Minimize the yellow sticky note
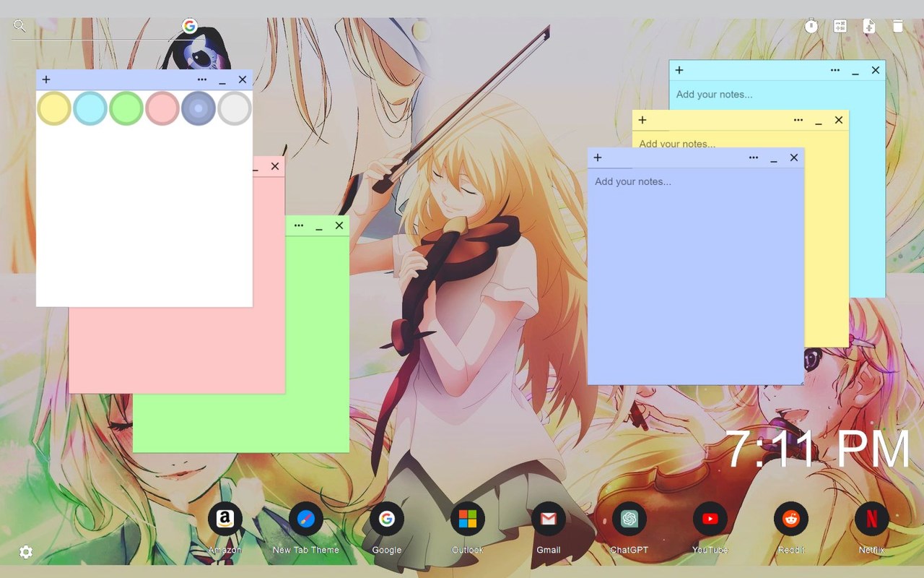The height and width of the screenshot is (578, 924). pyautogui.click(x=819, y=121)
